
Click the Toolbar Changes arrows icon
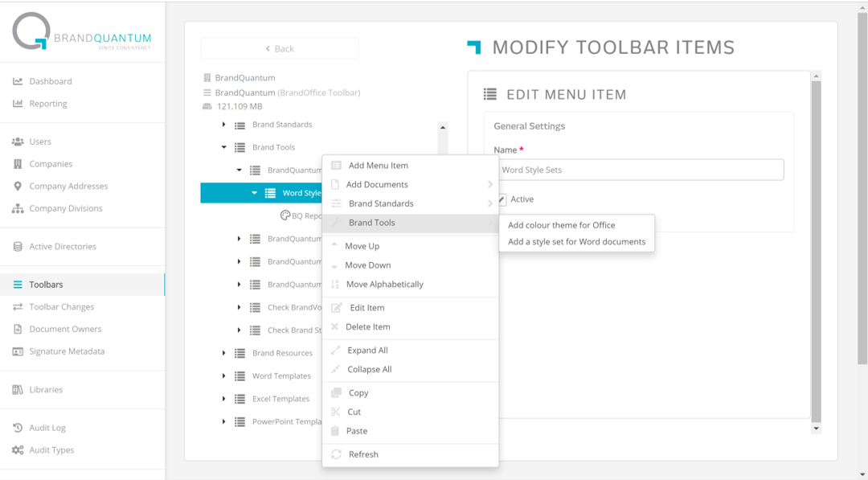[18, 306]
